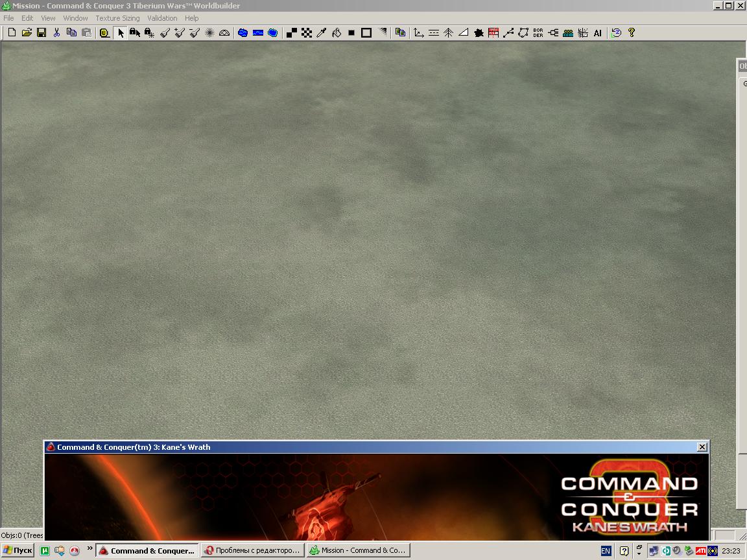Click the BORDER tool button
Screen dimensions: 747x560
[x=538, y=32]
